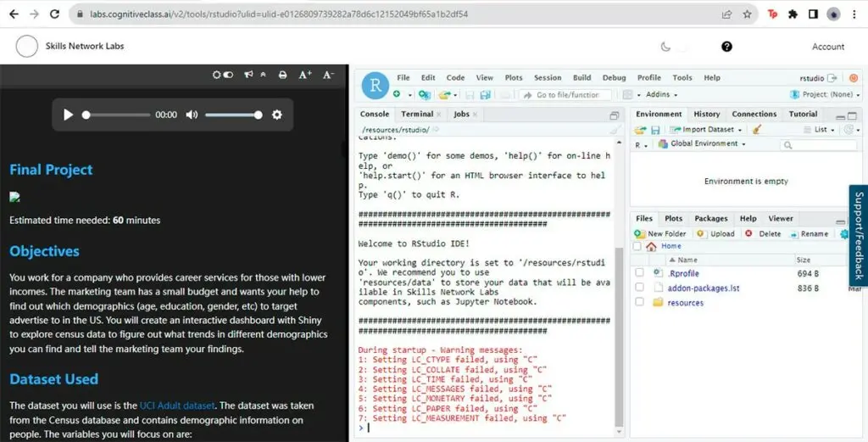Bookmark this page with the star icon

pos(748,14)
